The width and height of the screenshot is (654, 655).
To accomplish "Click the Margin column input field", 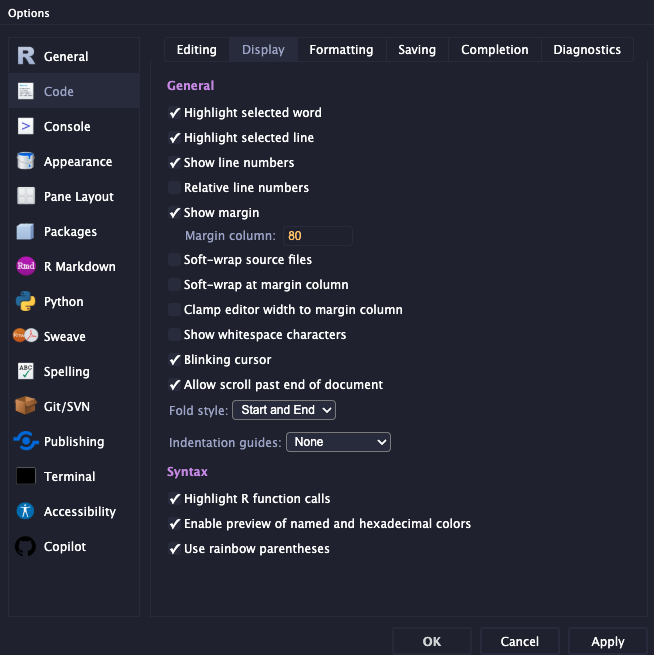I will (316, 236).
